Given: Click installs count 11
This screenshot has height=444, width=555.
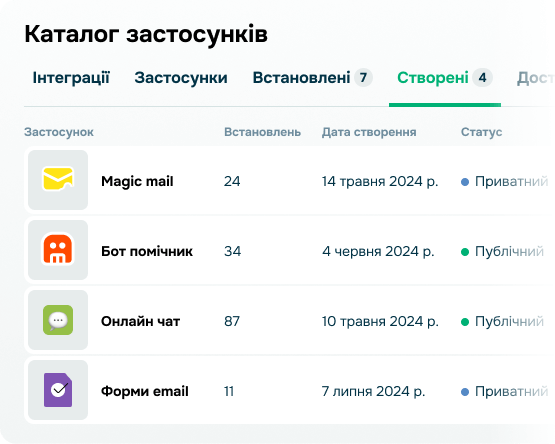Looking at the screenshot, I should 229,392.
